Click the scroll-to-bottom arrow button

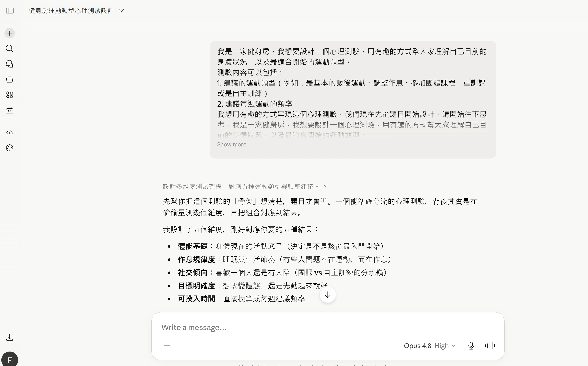coord(328,295)
